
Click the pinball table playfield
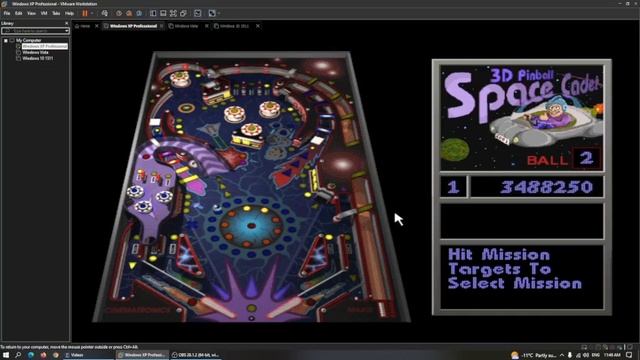pyautogui.click(x=251, y=187)
